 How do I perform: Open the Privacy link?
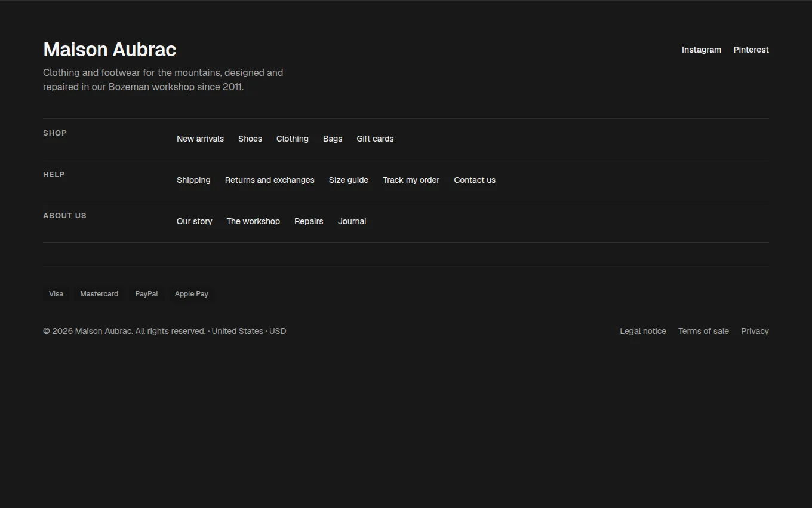(755, 331)
